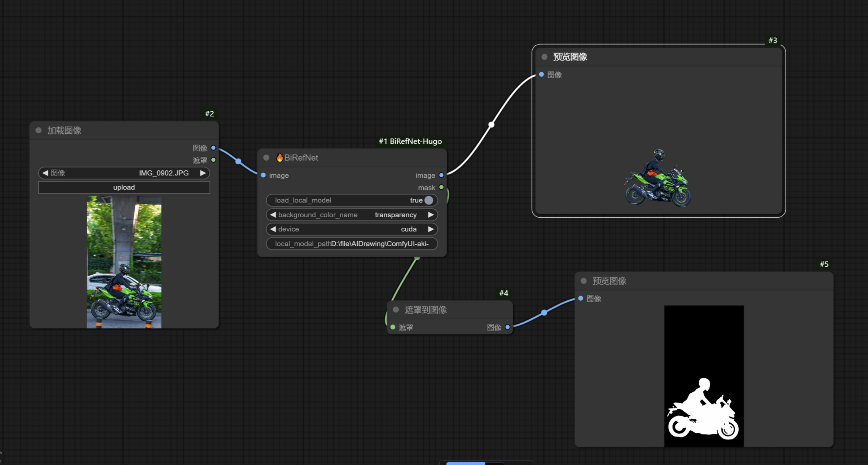
Task: Select next background_color_name option
Action: click(430, 215)
